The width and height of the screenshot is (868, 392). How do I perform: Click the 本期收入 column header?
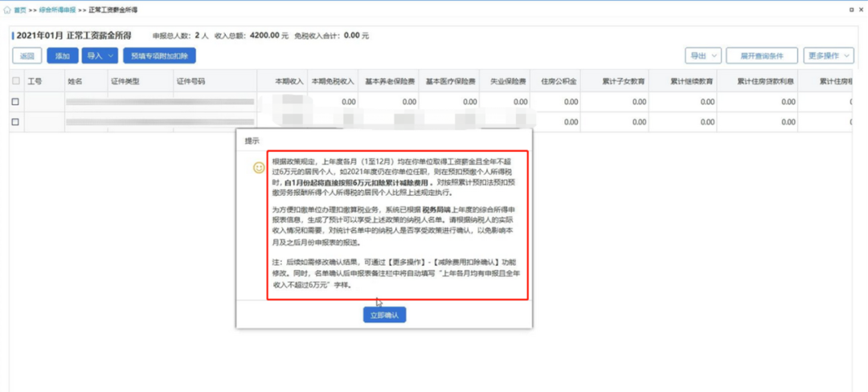click(x=290, y=81)
